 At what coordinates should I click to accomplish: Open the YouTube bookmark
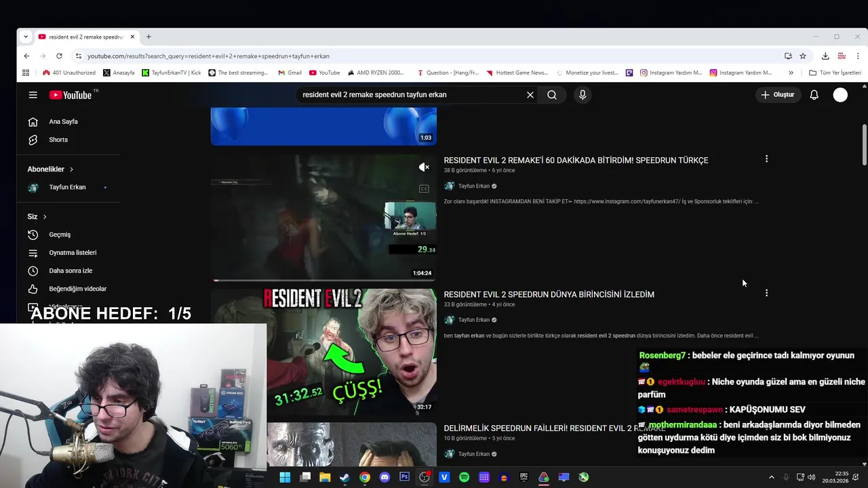[324, 73]
